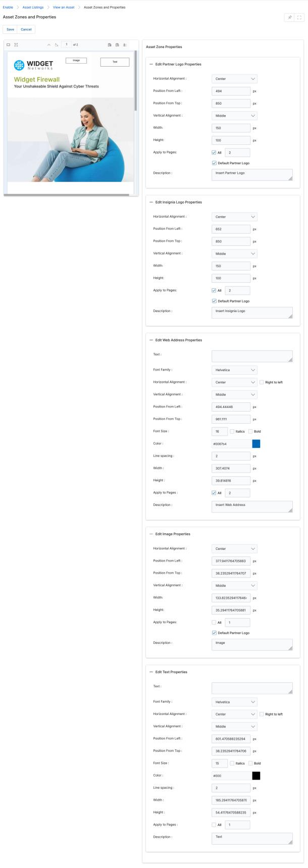
Task: Click the align icon at toolbar's right end
Action: point(125,45)
